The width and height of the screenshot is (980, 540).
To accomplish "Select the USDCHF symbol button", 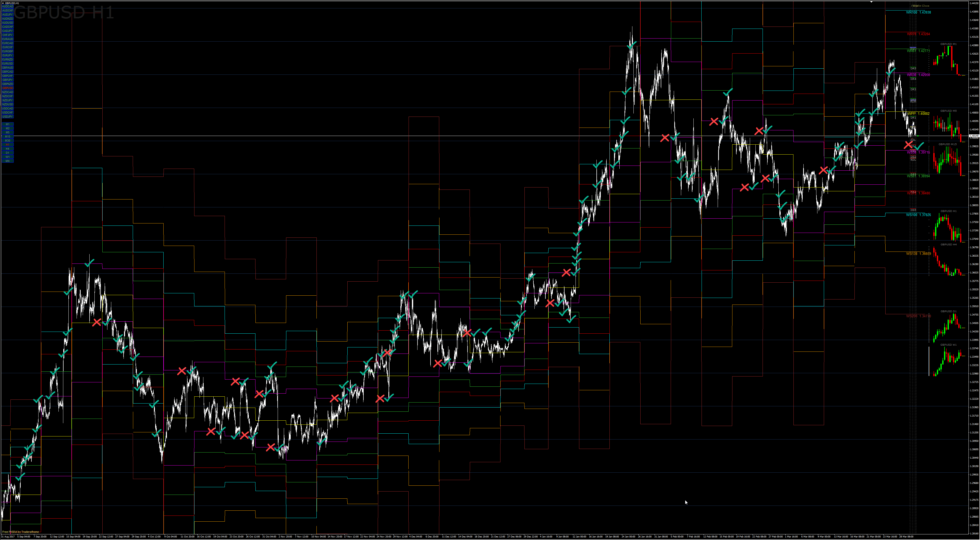I will pos(8,112).
